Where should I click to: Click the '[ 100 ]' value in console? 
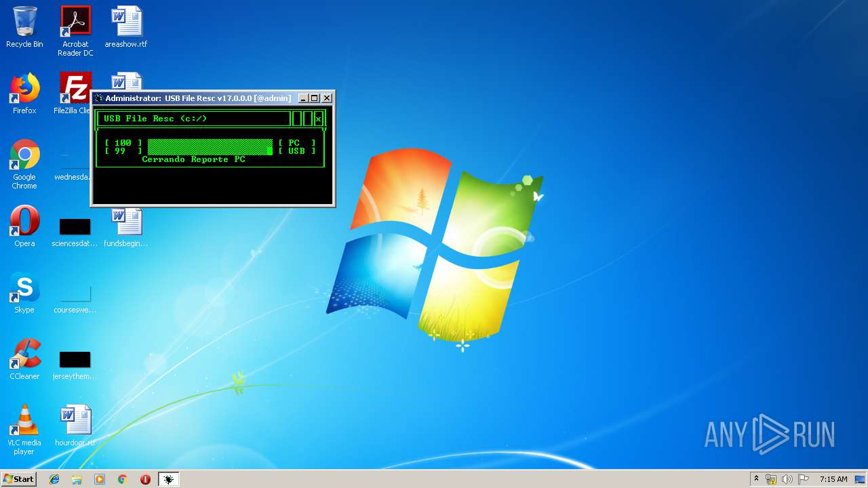pyautogui.click(x=123, y=143)
